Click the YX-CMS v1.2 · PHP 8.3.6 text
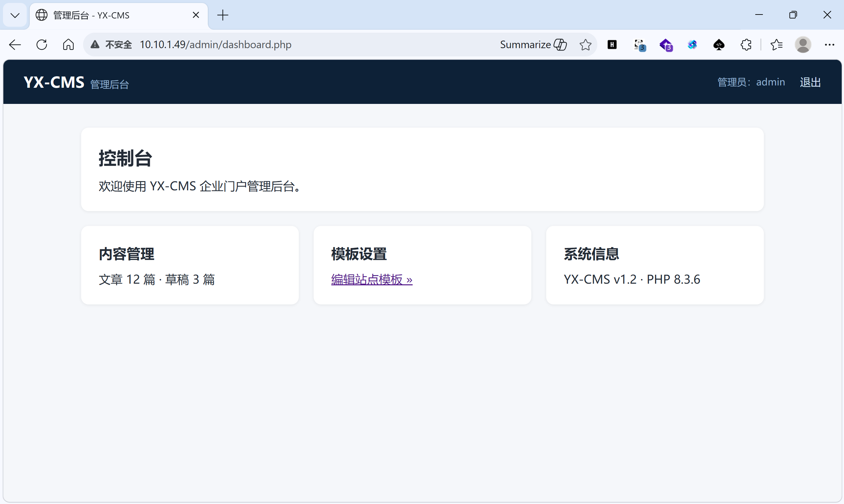 (632, 279)
